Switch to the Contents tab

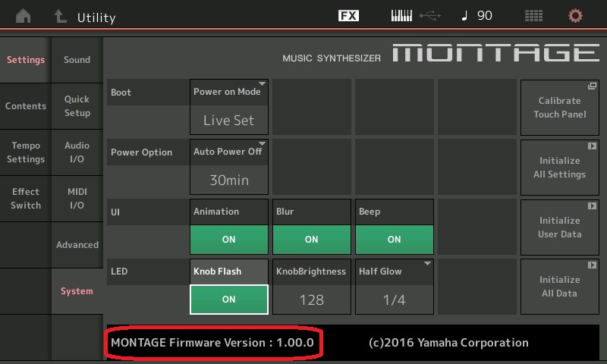26,106
